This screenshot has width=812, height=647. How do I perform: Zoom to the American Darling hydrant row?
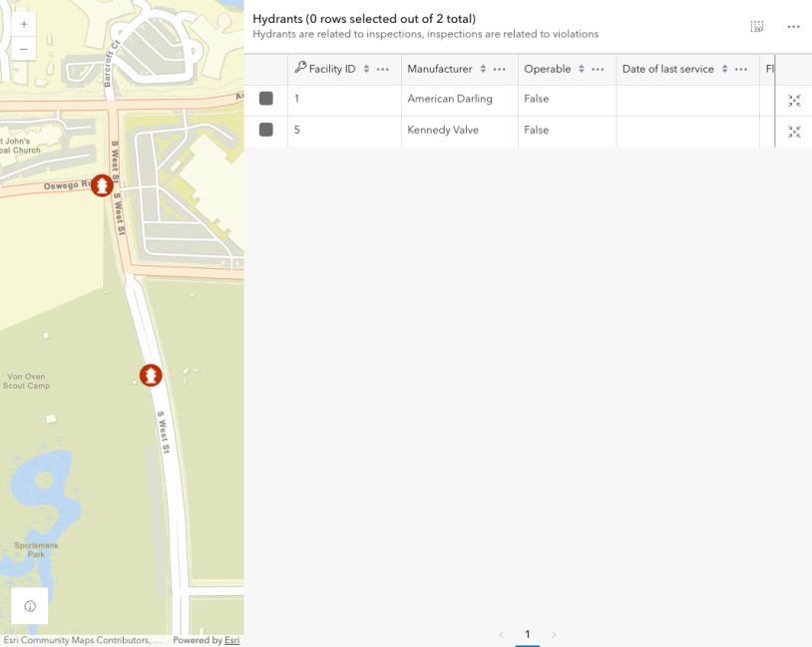[x=794, y=100]
